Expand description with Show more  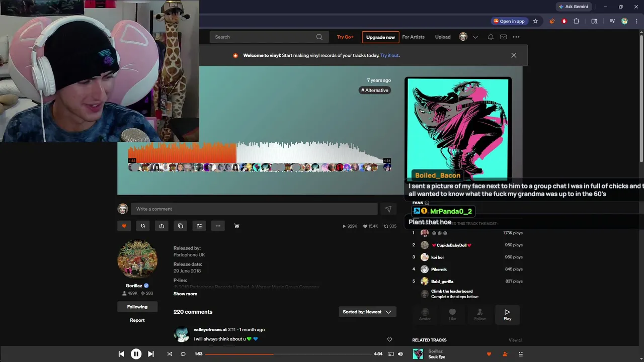click(x=185, y=294)
